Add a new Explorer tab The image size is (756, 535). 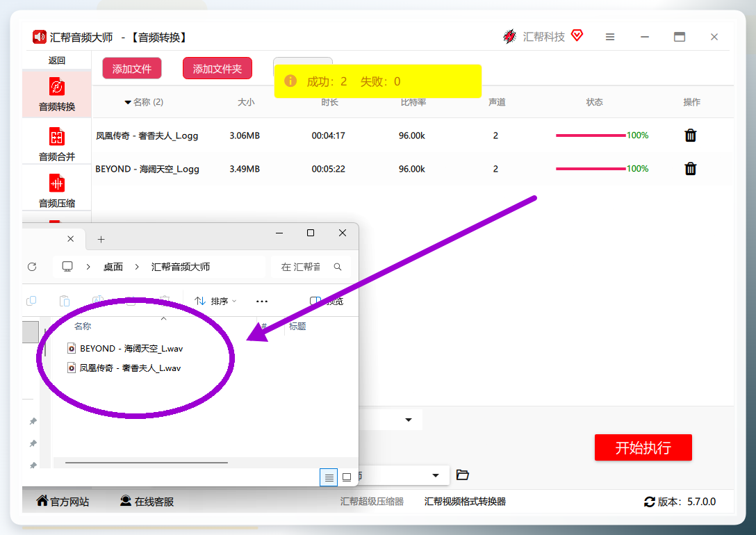(101, 239)
